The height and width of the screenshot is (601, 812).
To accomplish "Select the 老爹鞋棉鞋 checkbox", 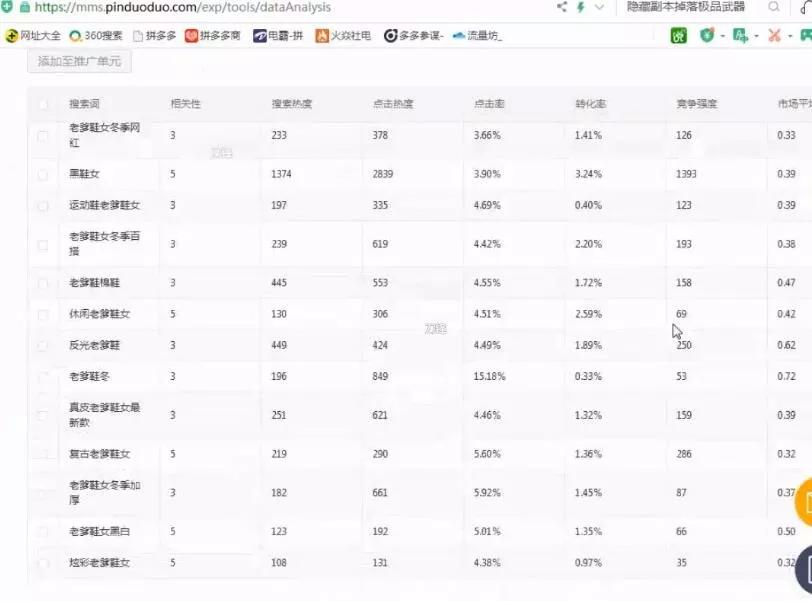I will coord(43,283).
